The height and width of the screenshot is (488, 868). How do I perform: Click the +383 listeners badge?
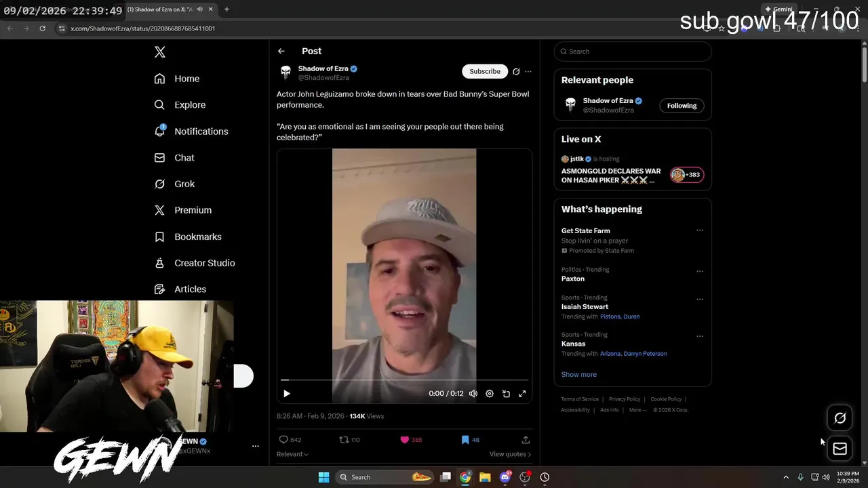[687, 175]
